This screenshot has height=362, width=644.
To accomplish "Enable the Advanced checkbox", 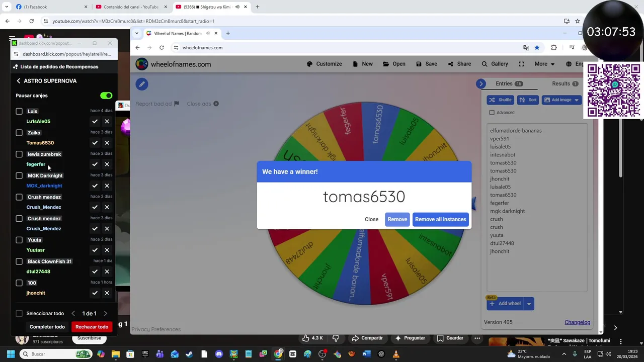I will click(x=492, y=113).
